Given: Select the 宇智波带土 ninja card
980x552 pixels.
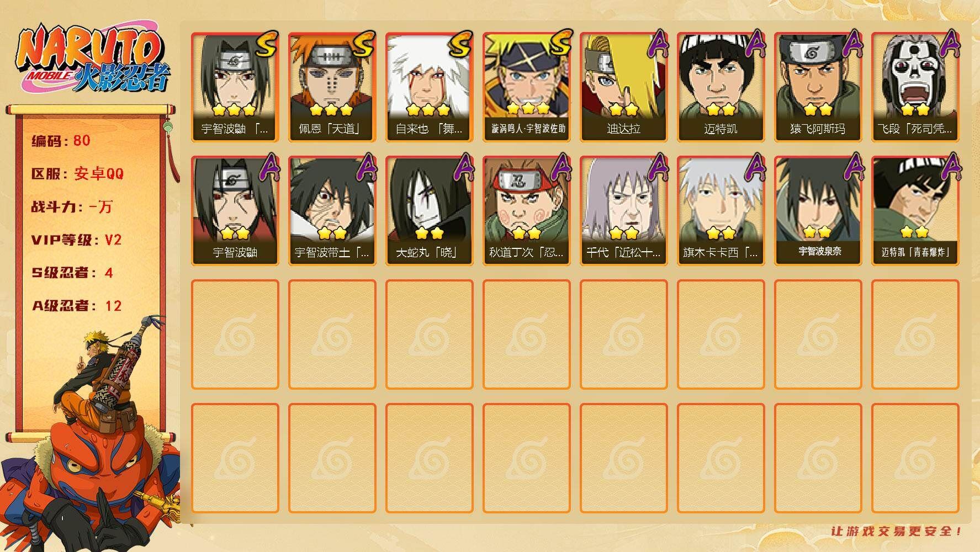Looking at the screenshot, I should click(x=332, y=211).
